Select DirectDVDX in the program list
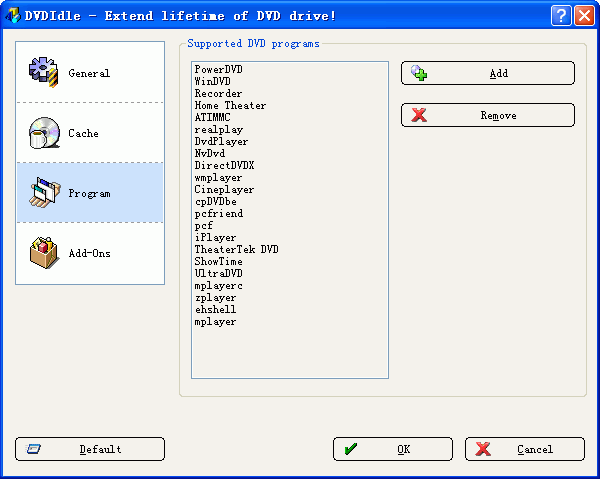This screenshot has height=479, width=600. (x=224, y=165)
